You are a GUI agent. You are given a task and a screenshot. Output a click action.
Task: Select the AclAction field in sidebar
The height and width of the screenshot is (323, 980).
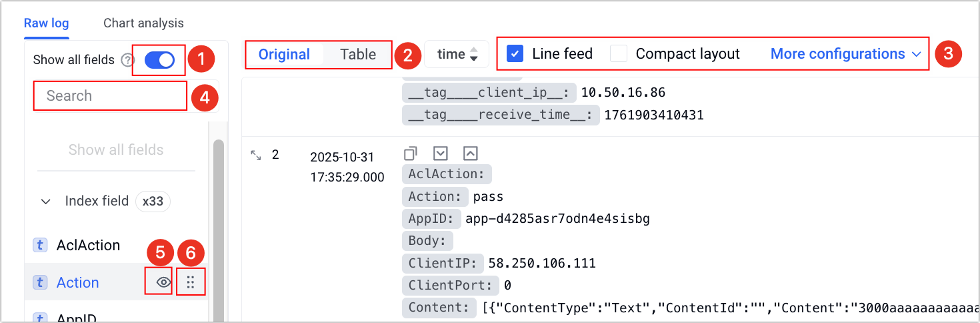pos(88,245)
